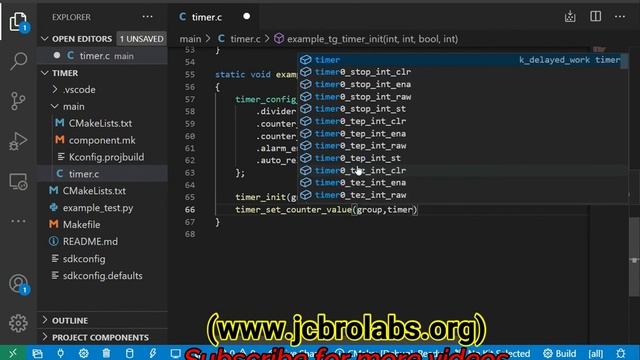Click the build project cylinder icon
This screenshot has width=640, height=360.
[129, 353]
